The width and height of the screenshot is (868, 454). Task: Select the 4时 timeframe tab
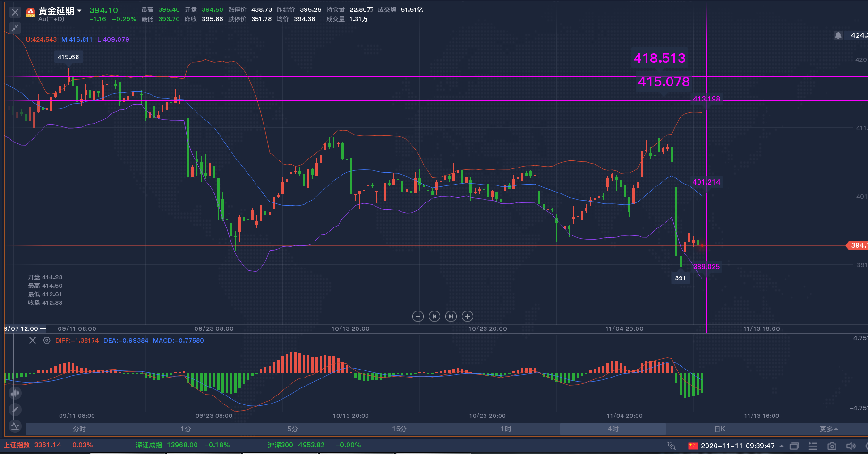(613, 429)
